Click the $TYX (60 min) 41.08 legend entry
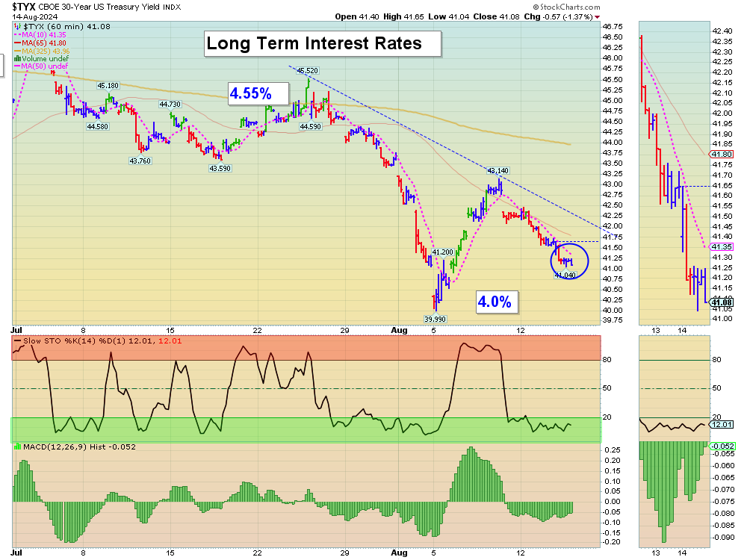The width and height of the screenshot is (747, 560). click(66, 27)
